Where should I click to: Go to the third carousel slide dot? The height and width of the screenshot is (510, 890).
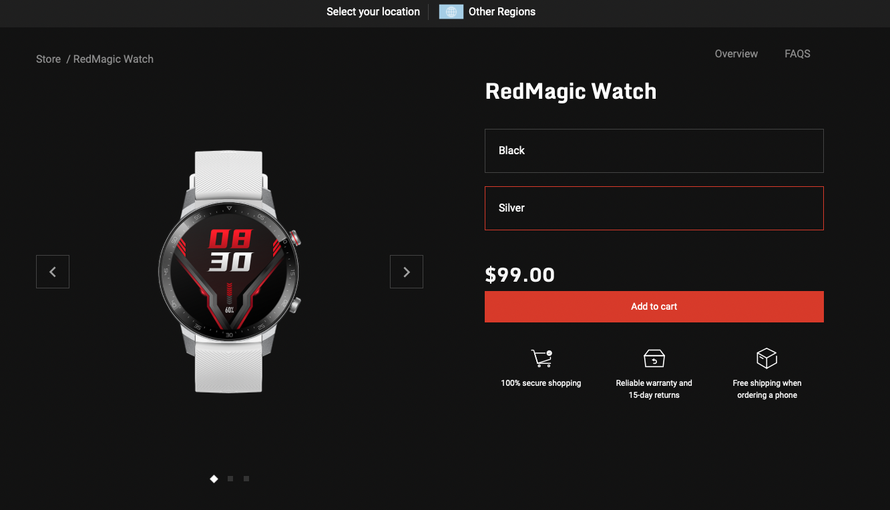click(246, 479)
